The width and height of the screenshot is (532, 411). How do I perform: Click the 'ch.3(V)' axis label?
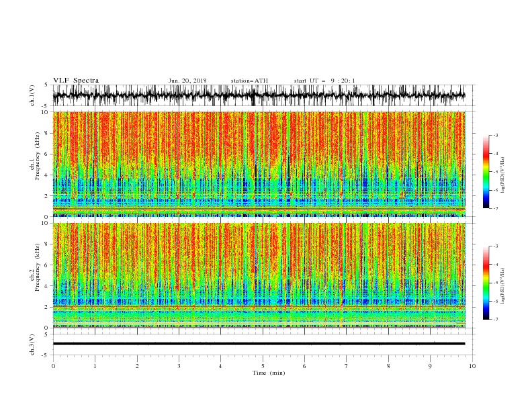coord(32,345)
